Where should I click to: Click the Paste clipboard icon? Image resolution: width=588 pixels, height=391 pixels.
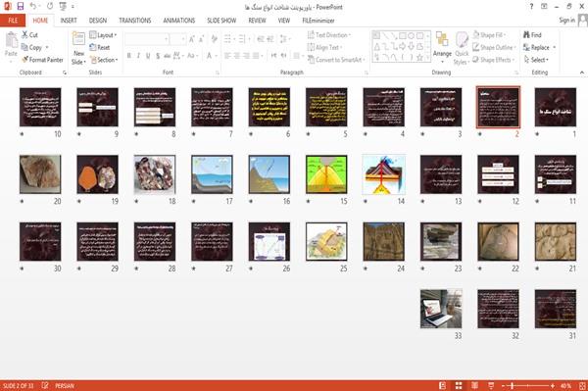point(11,40)
